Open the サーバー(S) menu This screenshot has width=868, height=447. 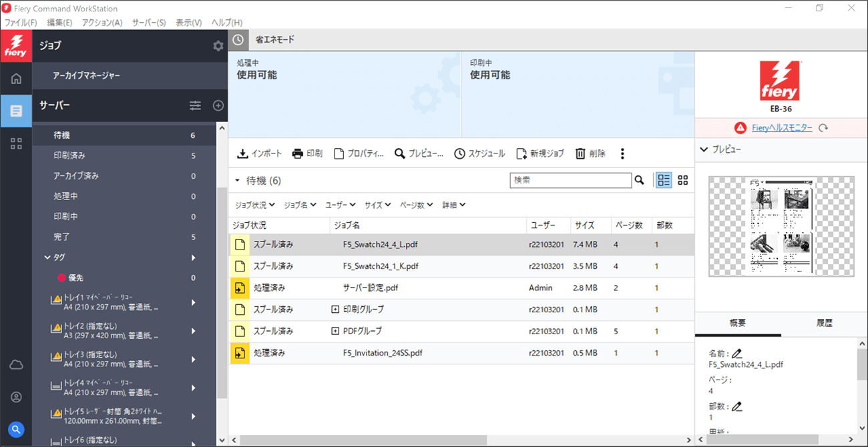pos(148,23)
